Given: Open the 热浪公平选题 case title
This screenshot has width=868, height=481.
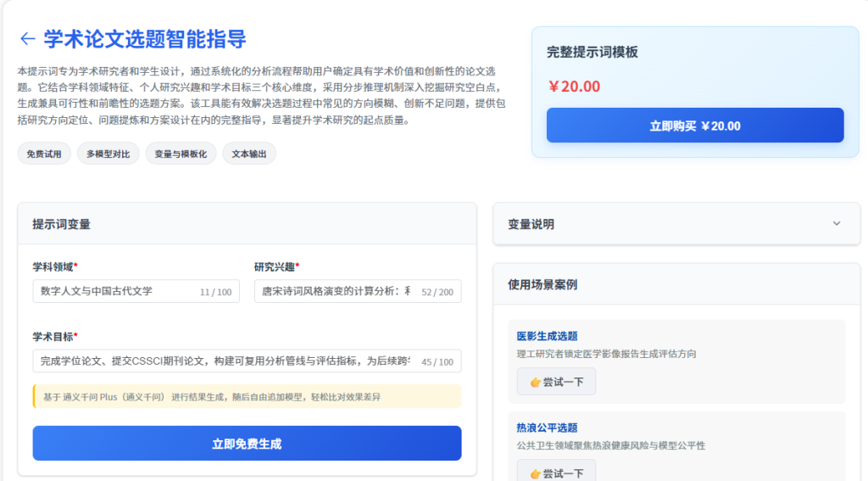Looking at the screenshot, I should coord(547,428).
